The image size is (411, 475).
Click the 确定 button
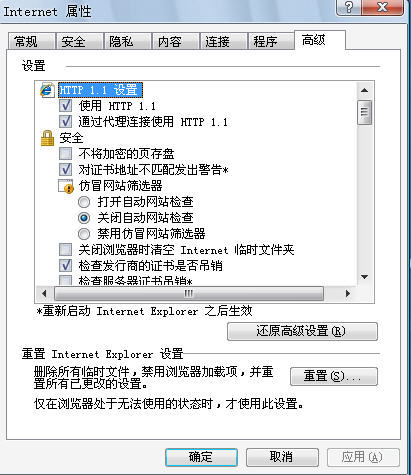[201, 457]
